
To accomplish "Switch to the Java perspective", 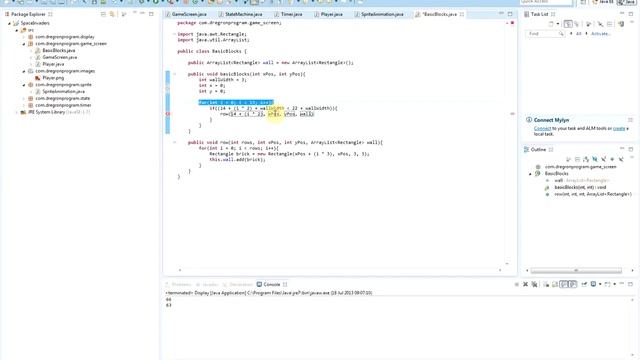I will pos(628,2).
